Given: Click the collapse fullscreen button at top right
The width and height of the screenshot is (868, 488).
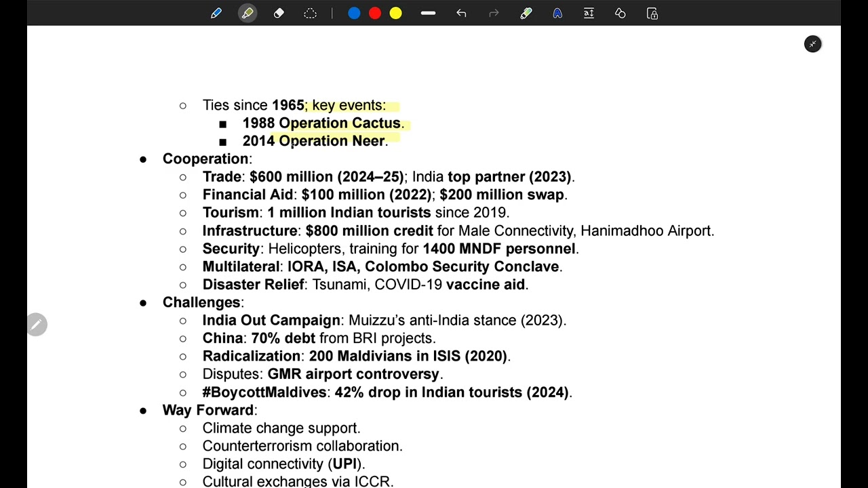Looking at the screenshot, I should (812, 44).
